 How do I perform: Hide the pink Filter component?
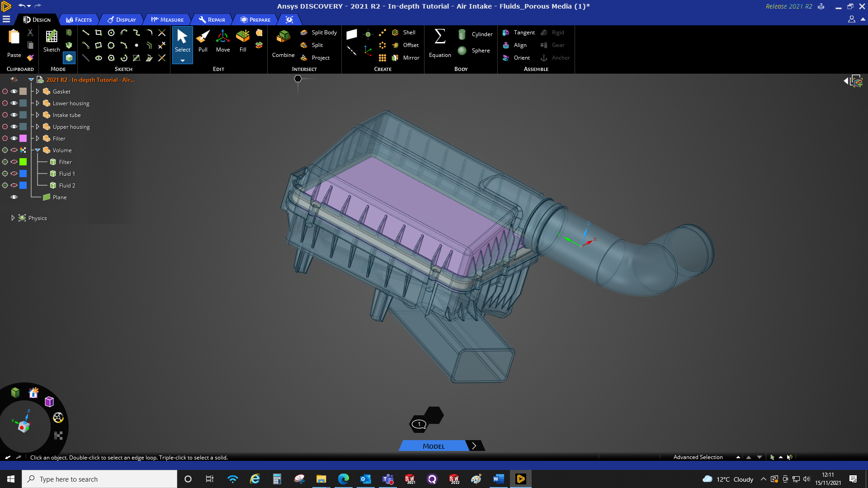coord(14,138)
